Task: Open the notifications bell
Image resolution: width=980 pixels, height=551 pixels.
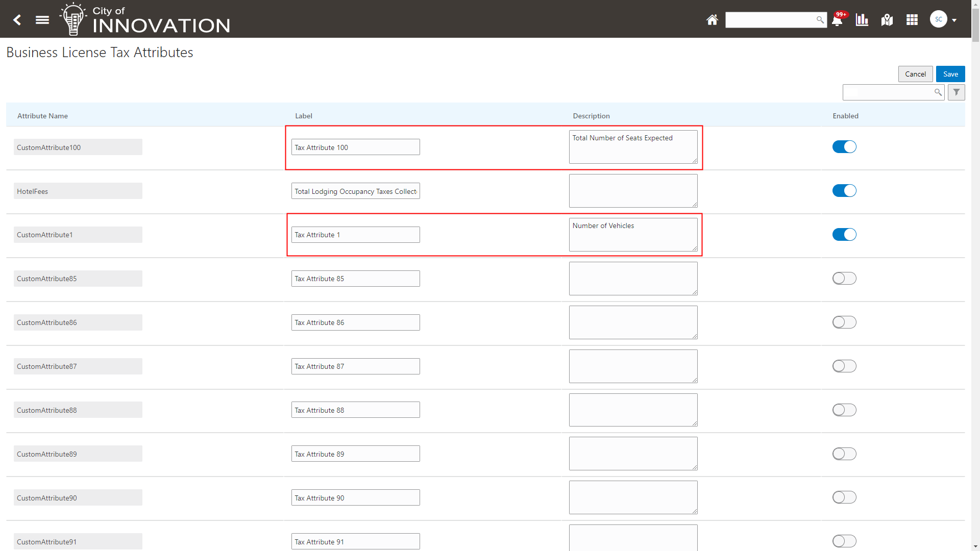Action: pyautogui.click(x=837, y=20)
